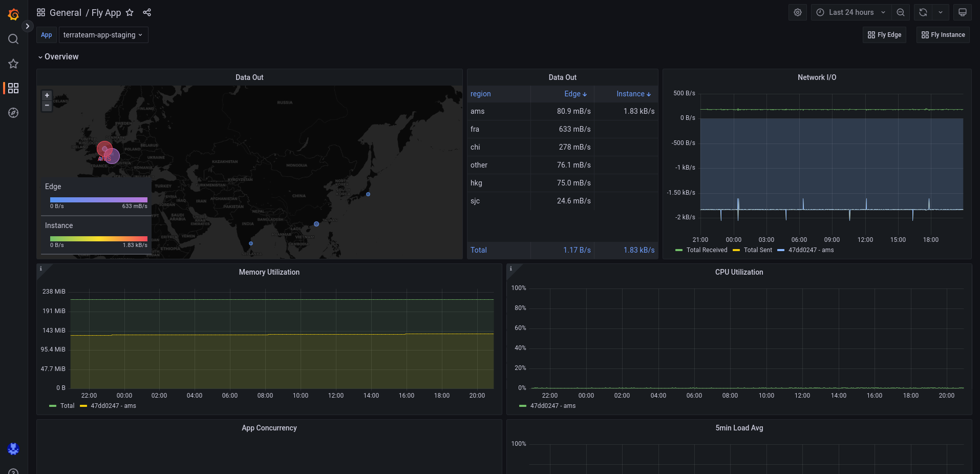Open the search dashboards icon
The height and width of the screenshot is (474, 980).
(13, 39)
